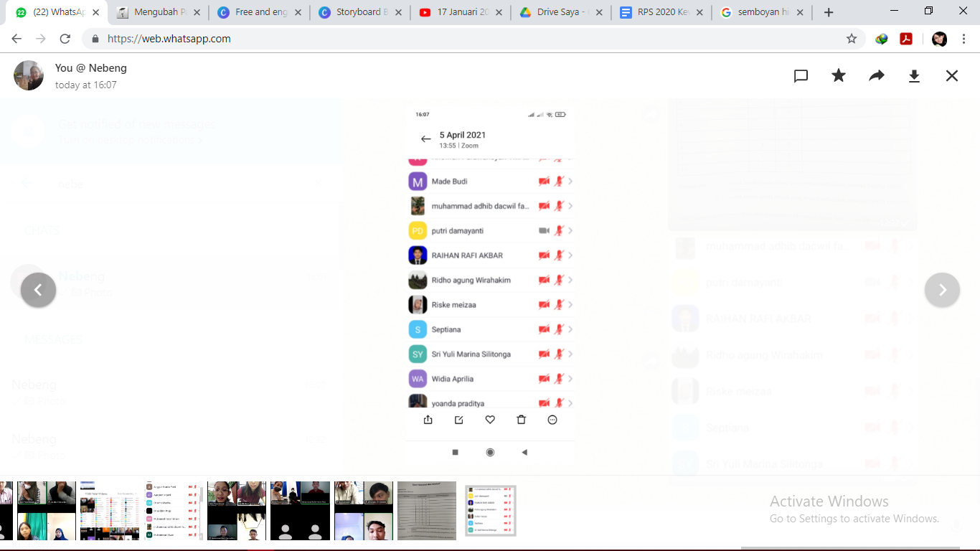
Task: Switch to the YouTube "17 Januari 20..." tab
Action: point(462,12)
